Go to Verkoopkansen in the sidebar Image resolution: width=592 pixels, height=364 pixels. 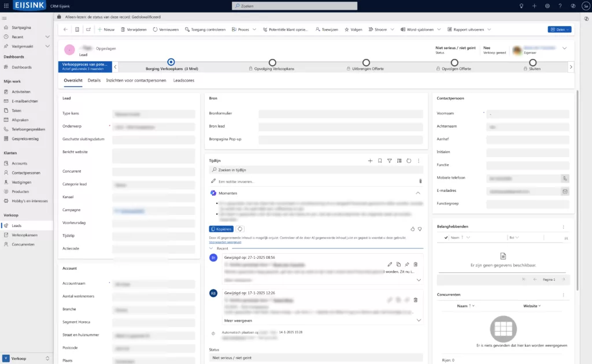coord(24,235)
